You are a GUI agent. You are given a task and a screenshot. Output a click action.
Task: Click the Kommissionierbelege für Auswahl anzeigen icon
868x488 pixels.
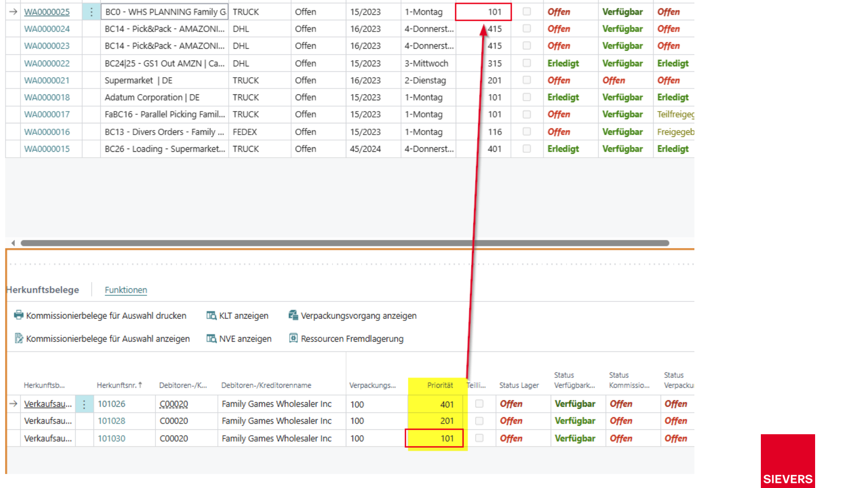pos(19,338)
